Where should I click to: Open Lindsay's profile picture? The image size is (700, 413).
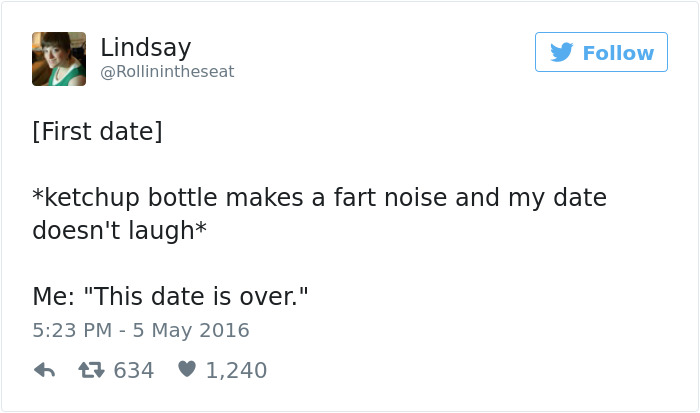58,58
